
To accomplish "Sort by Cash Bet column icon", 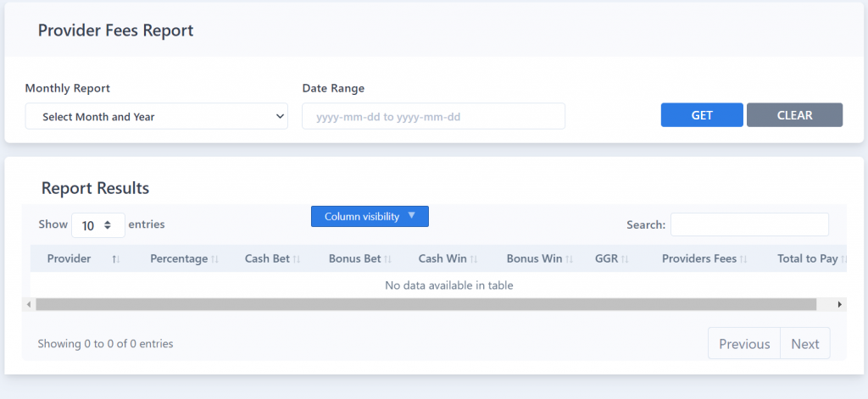I will tap(296, 259).
